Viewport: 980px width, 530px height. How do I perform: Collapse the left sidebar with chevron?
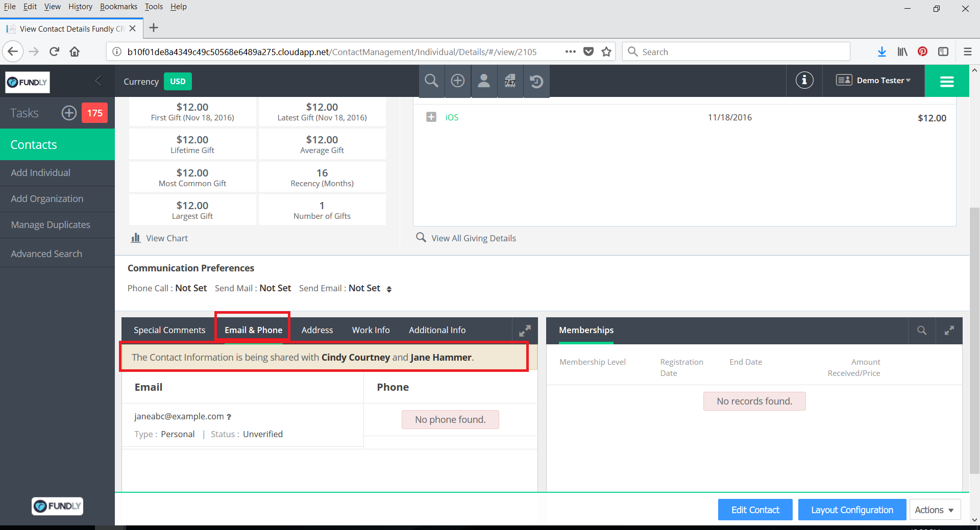click(99, 81)
